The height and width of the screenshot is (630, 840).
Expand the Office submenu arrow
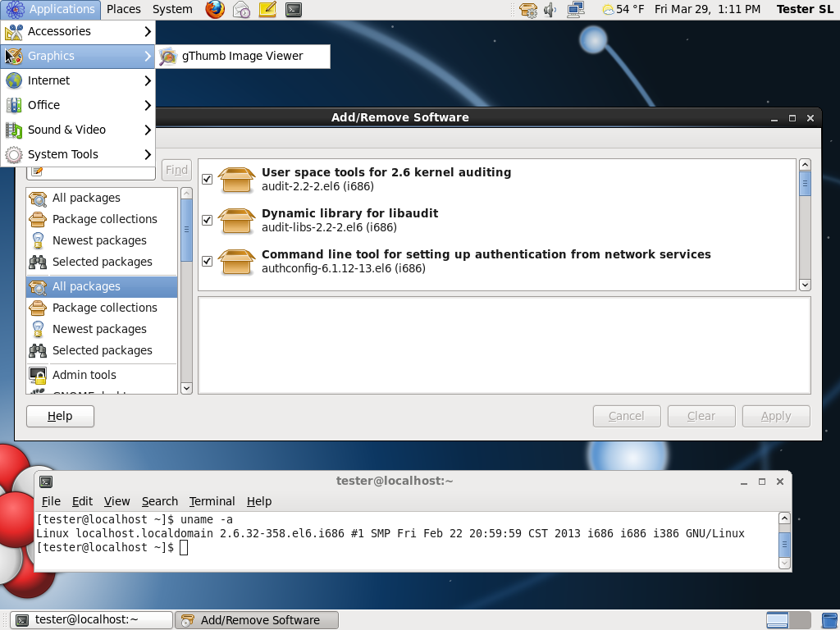point(148,106)
